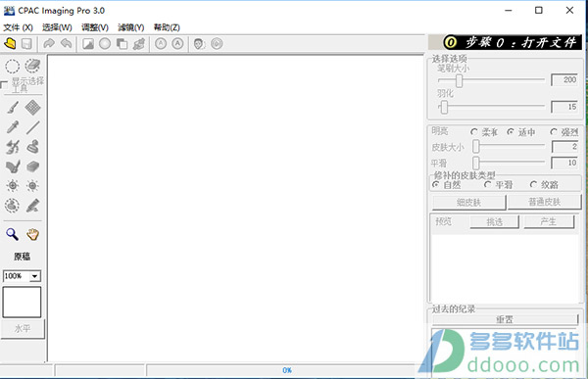The width and height of the screenshot is (588, 379).
Task: Click the feather value field showing 15
Action: pyautogui.click(x=564, y=107)
